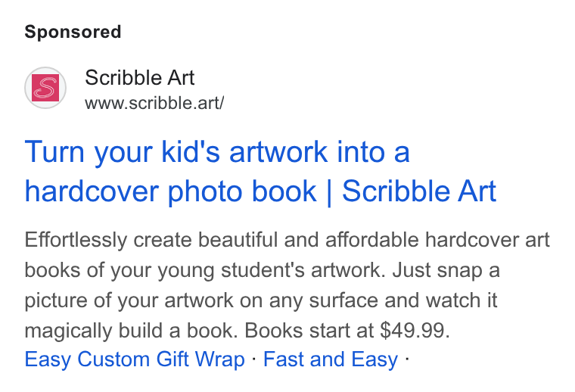Viewport: 575px width, 392px height.
Task: Click the 'Scribble Art' text ending the headline
Action: (419, 191)
